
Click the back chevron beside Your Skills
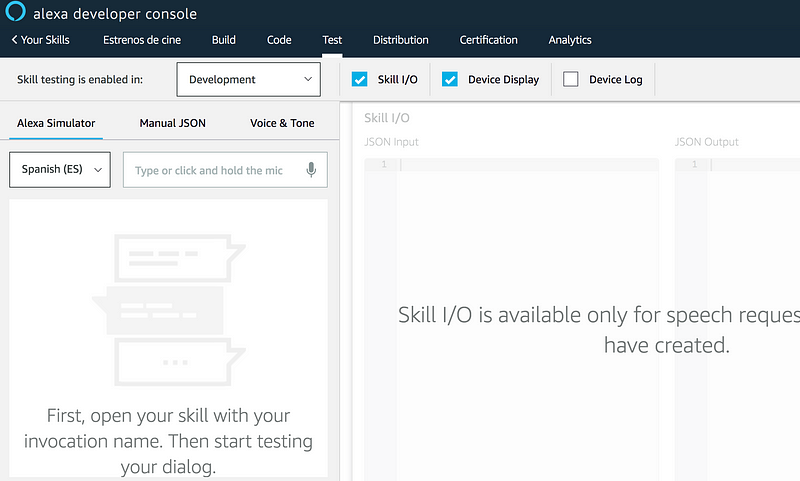(x=15, y=40)
